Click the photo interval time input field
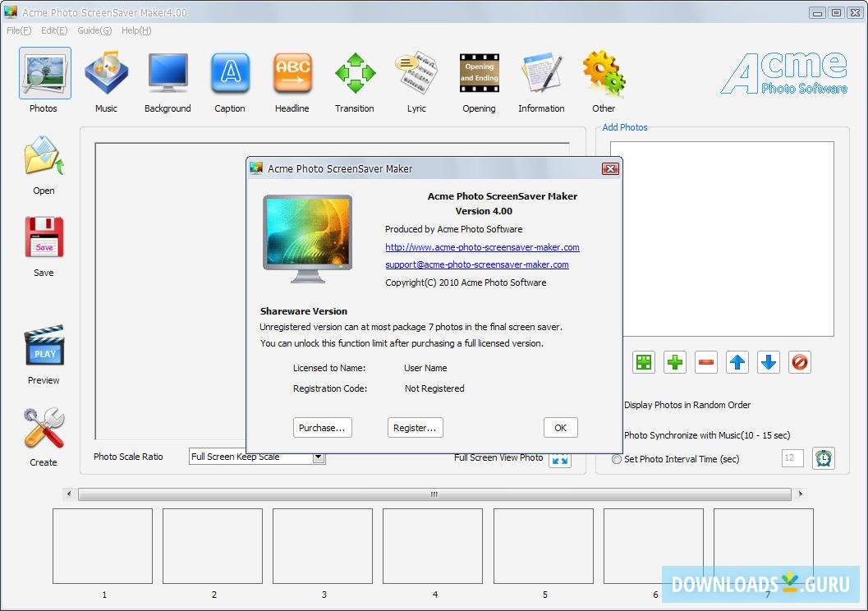868x611 pixels. tap(792, 458)
